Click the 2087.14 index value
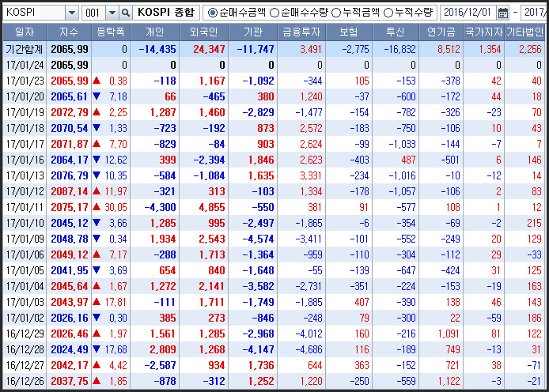This screenshot has width=549, height=392. click(x=70, y=191)
